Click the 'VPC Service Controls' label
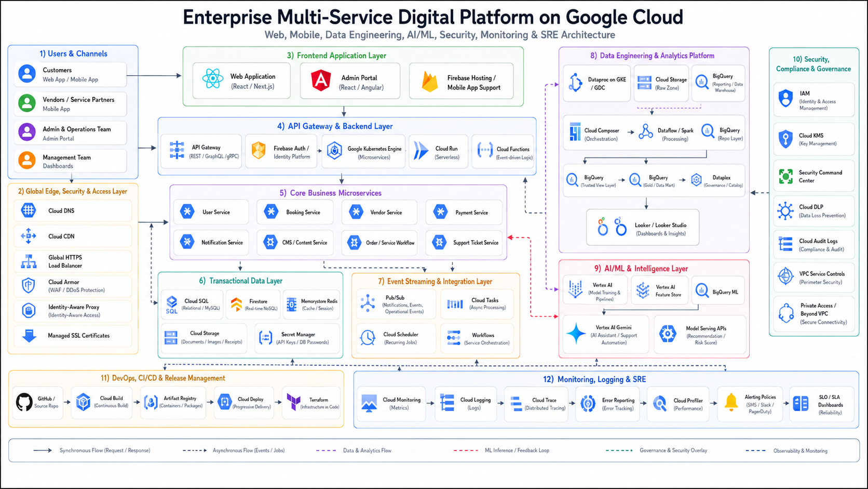Viewport: 868px width, 489px height. point(822,274)
